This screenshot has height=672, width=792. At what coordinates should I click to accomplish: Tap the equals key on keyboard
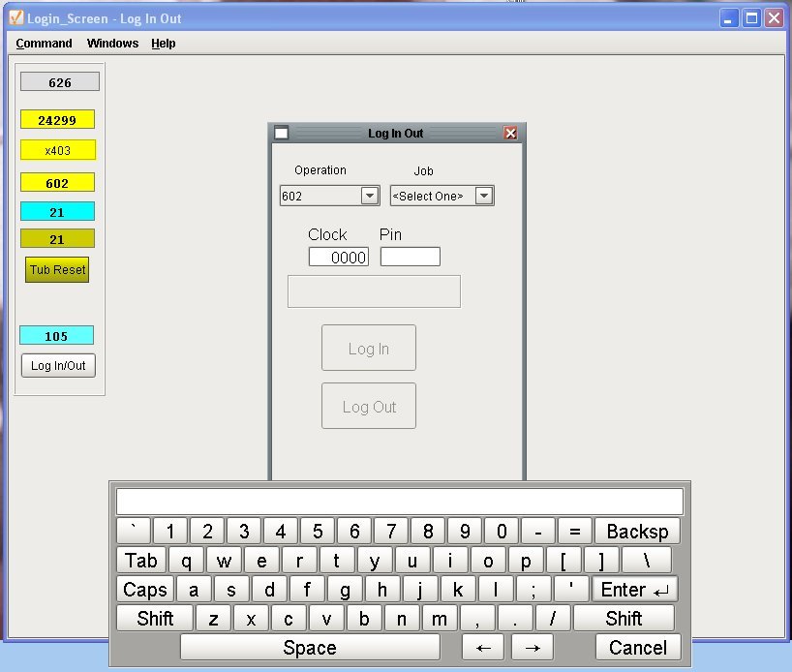(x=575, y=531)
